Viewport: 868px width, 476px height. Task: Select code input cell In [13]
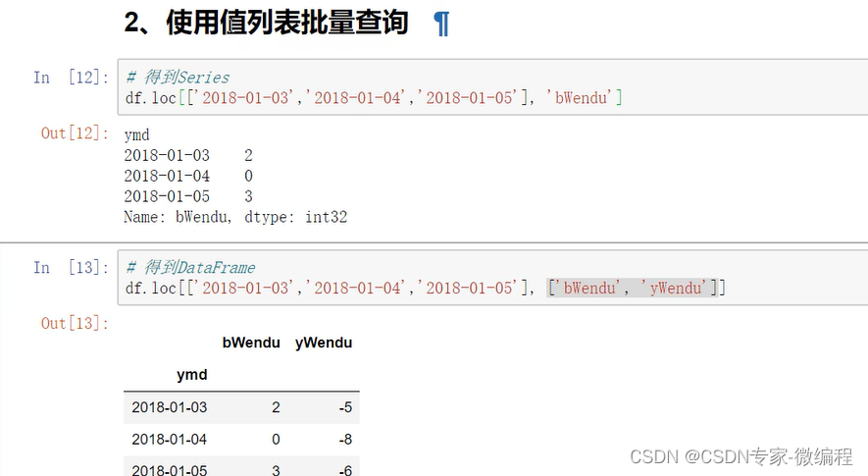tap(492, 277)
